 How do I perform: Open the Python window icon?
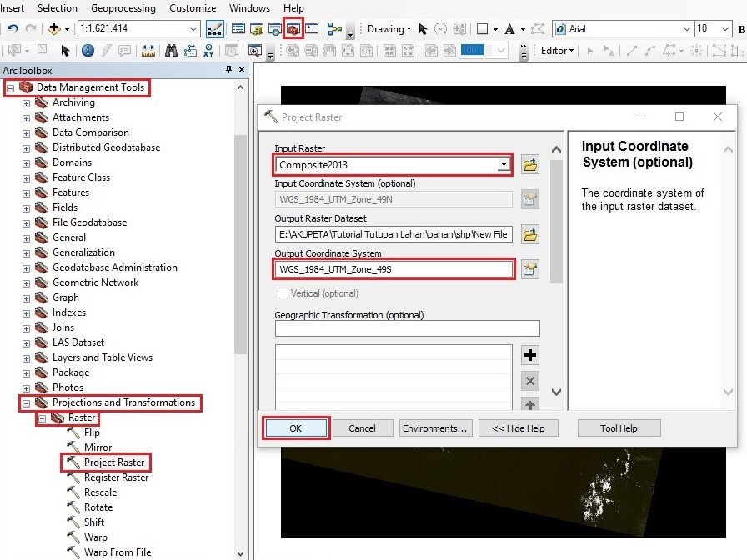tap(312, 28)
